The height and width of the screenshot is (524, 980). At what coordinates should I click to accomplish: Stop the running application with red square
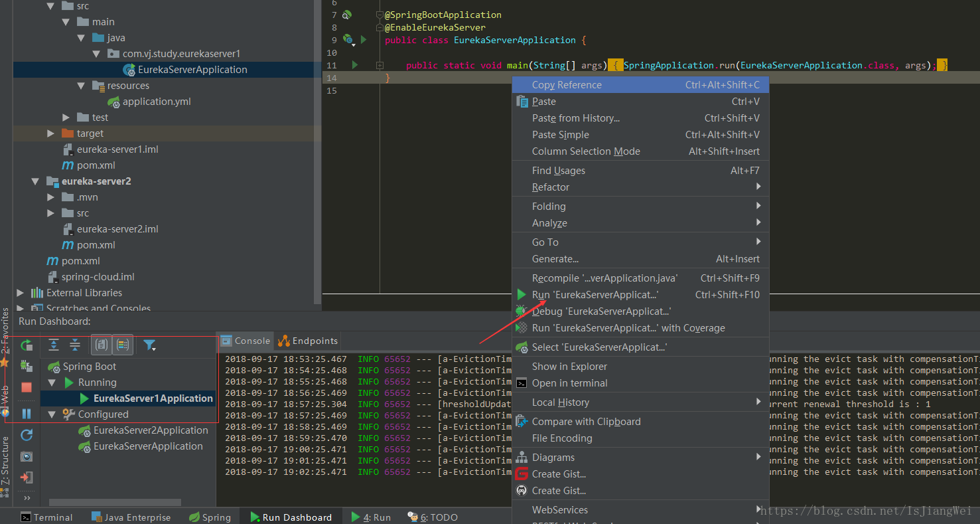pyautogui.click(x=27, y=387)
